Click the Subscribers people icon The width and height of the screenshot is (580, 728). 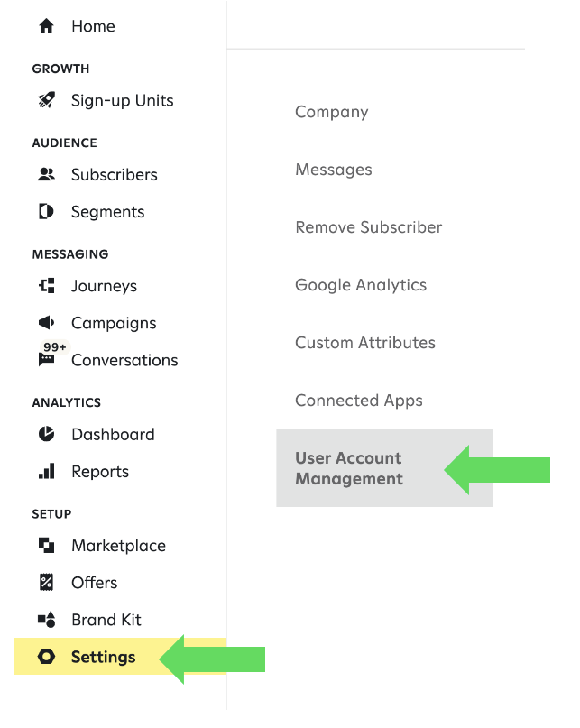pos(46,174)
